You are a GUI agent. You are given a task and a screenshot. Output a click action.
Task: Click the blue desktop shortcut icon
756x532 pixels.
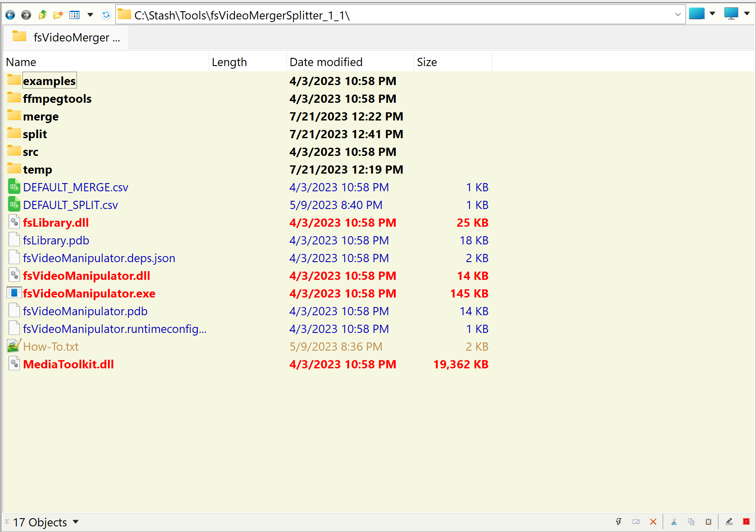point(697,14)
